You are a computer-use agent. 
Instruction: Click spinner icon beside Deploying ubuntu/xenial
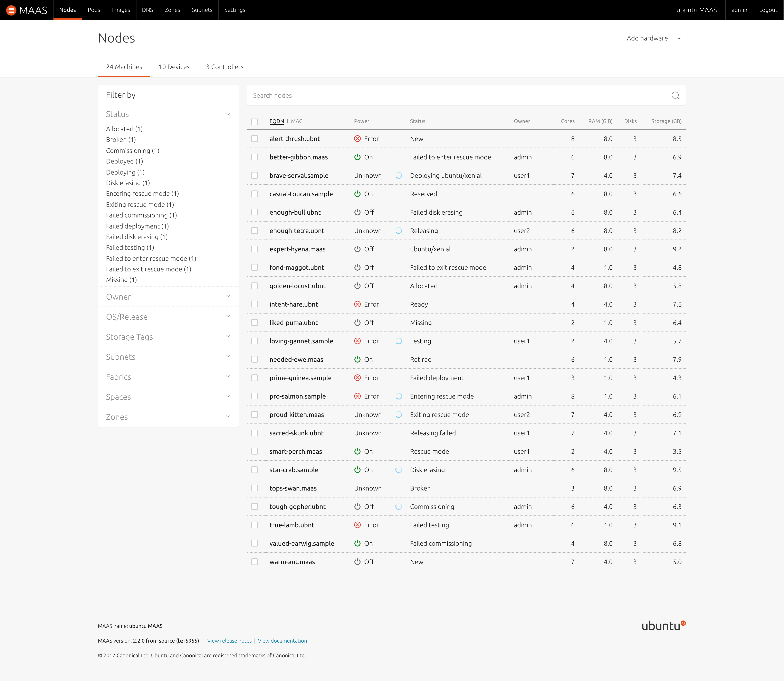coord(399,176)
